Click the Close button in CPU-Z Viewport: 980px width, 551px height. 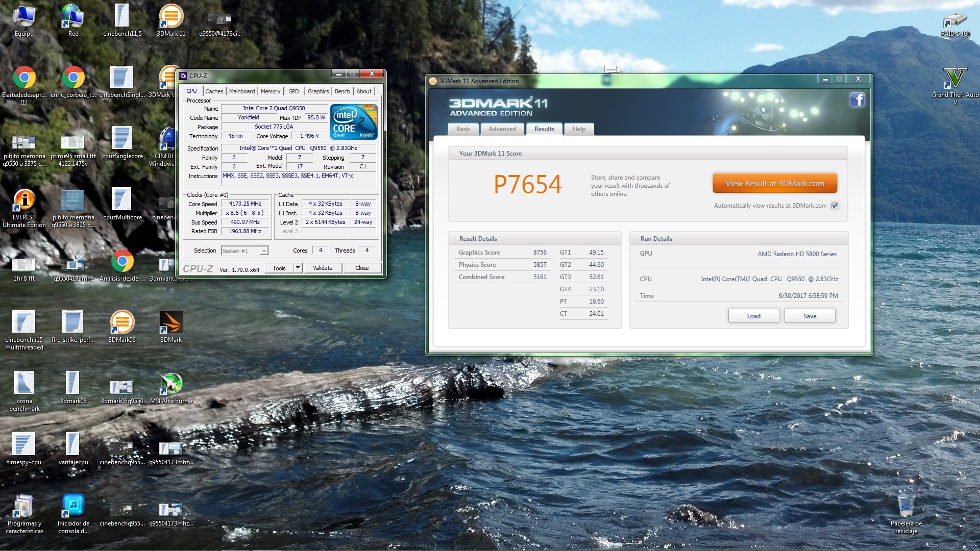pos(362,268)
